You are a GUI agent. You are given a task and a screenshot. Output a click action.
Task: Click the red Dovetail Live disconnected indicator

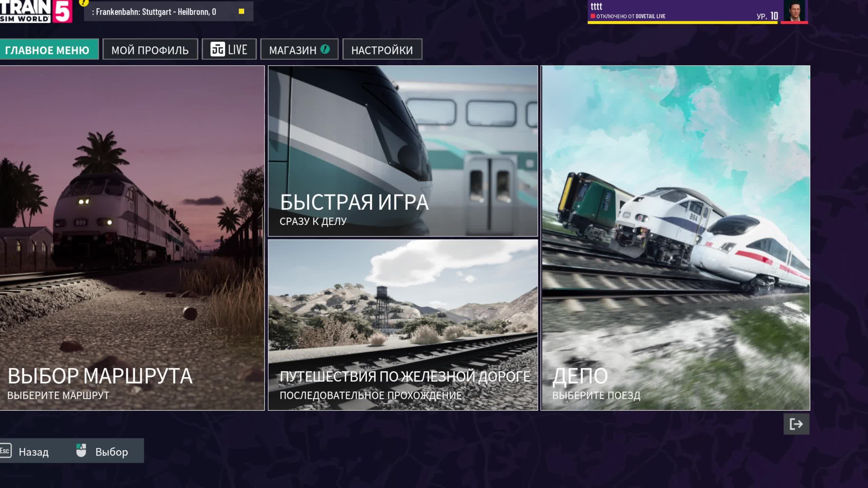593,16
